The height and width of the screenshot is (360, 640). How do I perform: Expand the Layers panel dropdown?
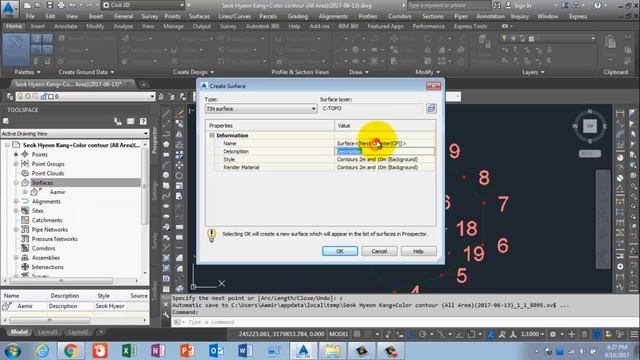coord(533,72)
